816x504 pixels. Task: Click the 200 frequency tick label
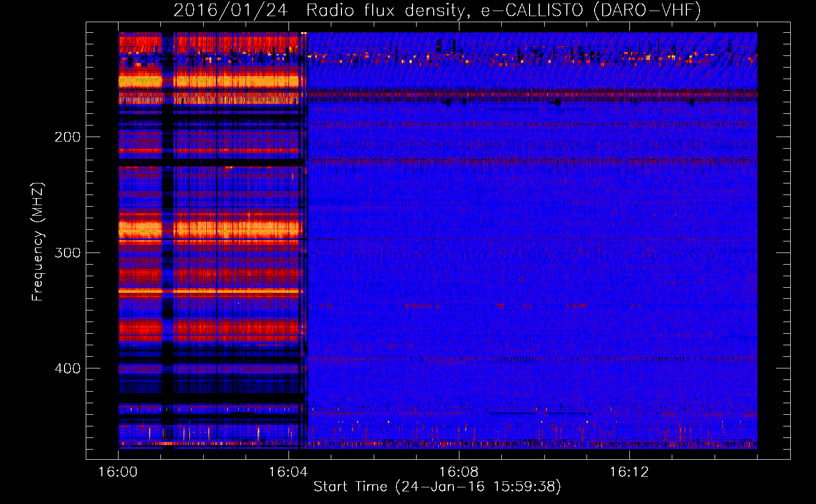[x=68, y=137]
